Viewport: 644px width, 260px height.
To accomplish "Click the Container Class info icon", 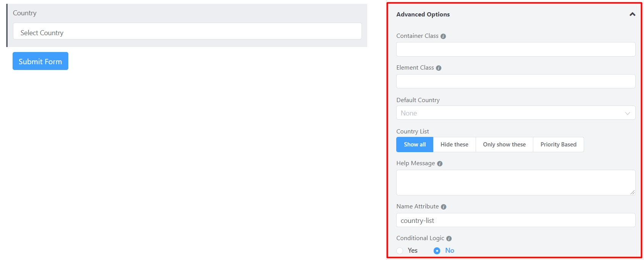I will pos(443,36).
